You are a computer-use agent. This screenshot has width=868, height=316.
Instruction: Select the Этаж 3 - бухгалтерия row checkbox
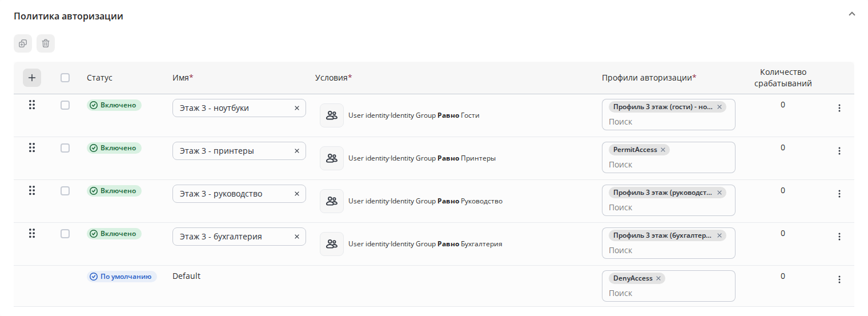click(65, 234)
